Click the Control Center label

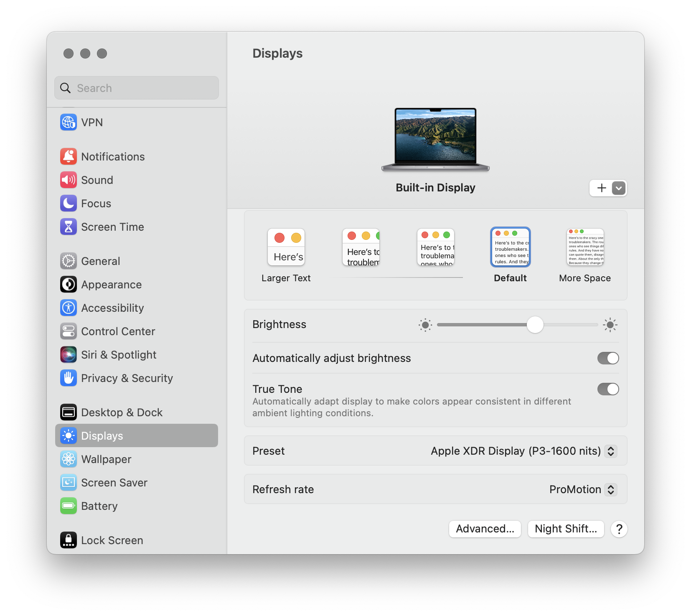click(118, 331)
